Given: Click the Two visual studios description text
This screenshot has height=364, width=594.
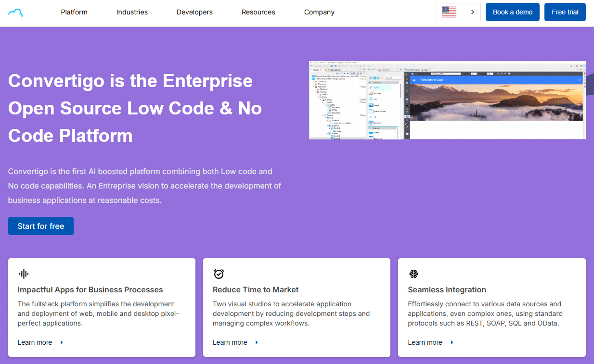Looking at the screenshot, I should (x=291, y=314).
